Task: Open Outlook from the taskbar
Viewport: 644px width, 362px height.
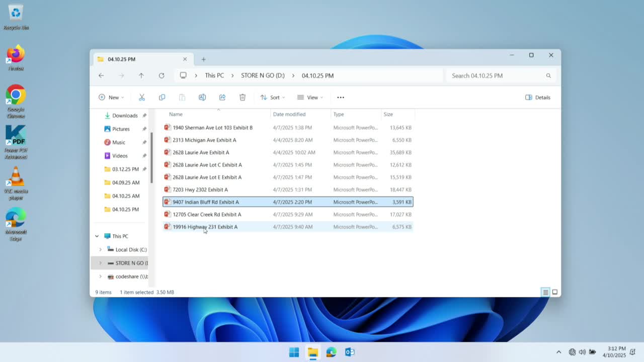Action: coord(350,352)
